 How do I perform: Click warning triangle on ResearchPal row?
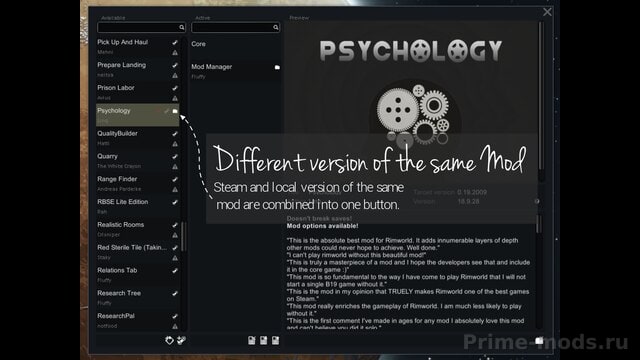click(175, 327)
